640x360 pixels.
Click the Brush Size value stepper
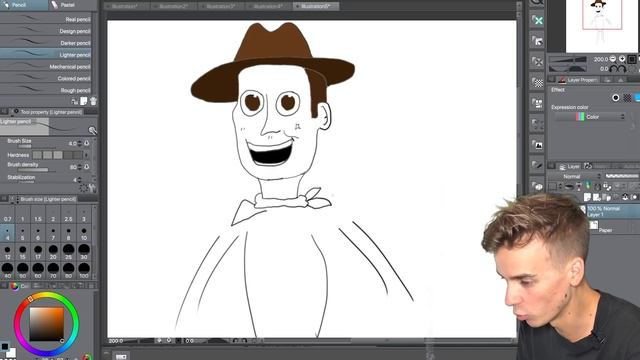80,143
